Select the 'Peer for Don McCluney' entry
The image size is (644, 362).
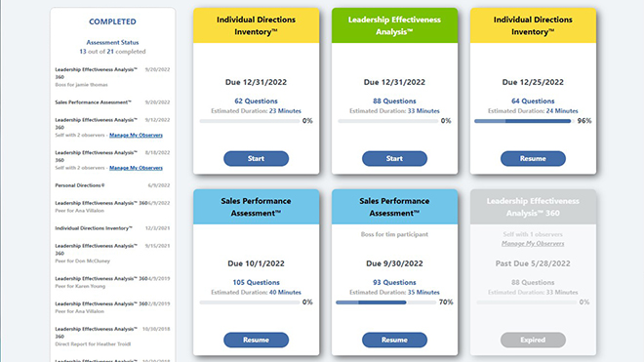(x=112, y=253)
